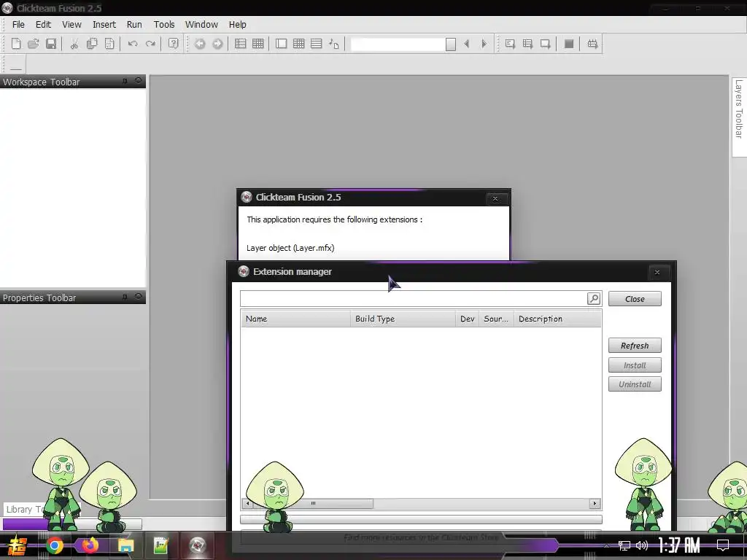Click the extension list's right scroll arrow
Screen dimensions: 747x560
595,503
